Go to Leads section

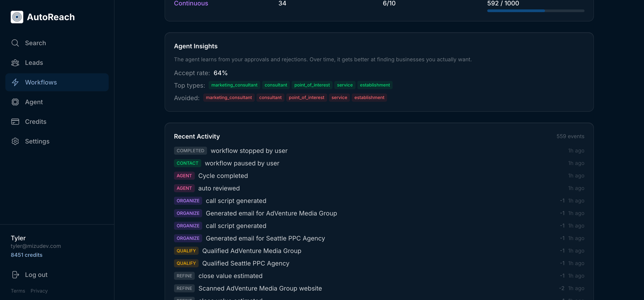point(57,63)
